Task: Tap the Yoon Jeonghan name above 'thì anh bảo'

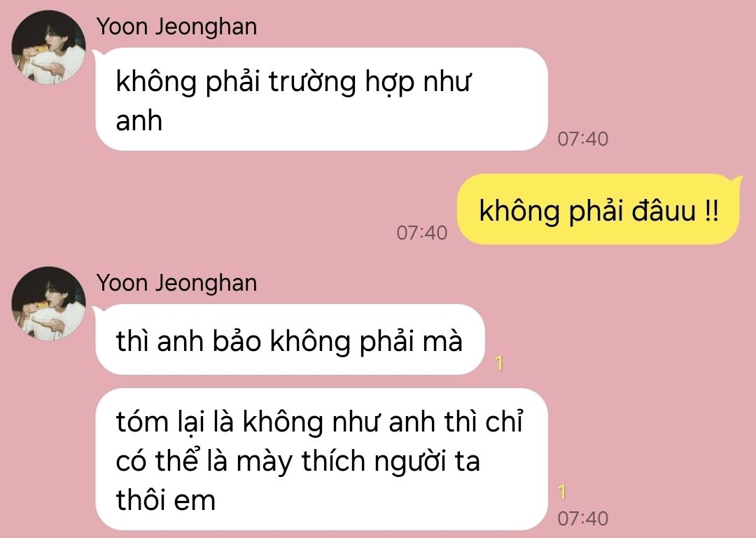Action: (176, 283)
